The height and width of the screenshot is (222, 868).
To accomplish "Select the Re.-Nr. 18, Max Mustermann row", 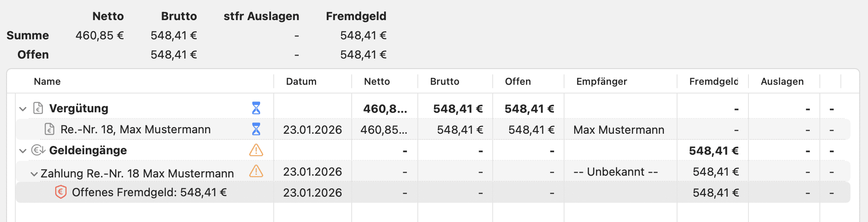I will pos(135,129).
